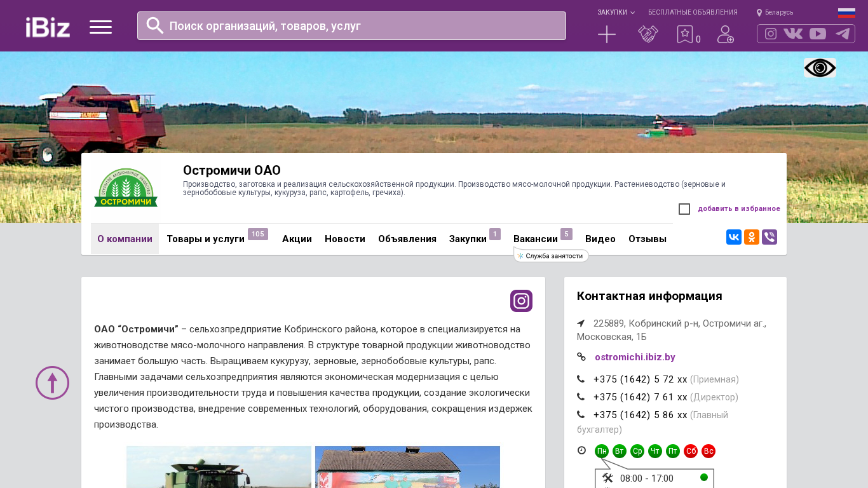The width and height of the screenshot is (868, 488).
Task: Open iBiz Telegram channel icon
Action: point(843,34)
